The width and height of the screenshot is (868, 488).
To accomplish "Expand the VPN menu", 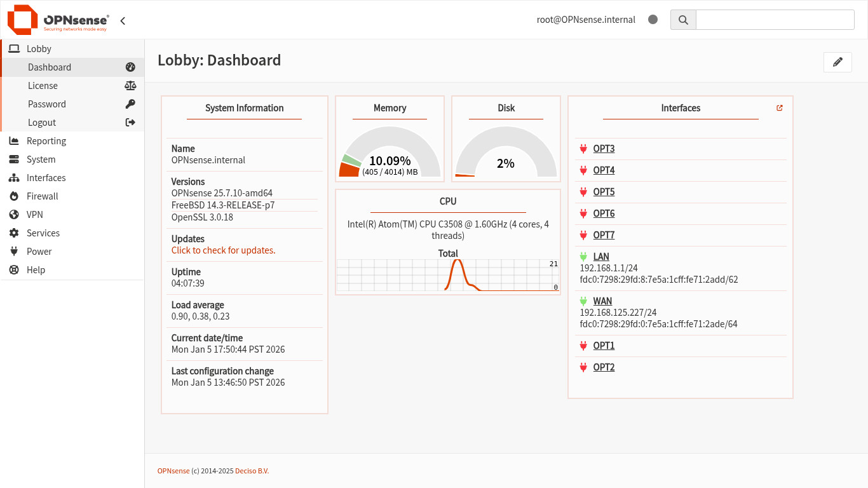I will [72, 215].
